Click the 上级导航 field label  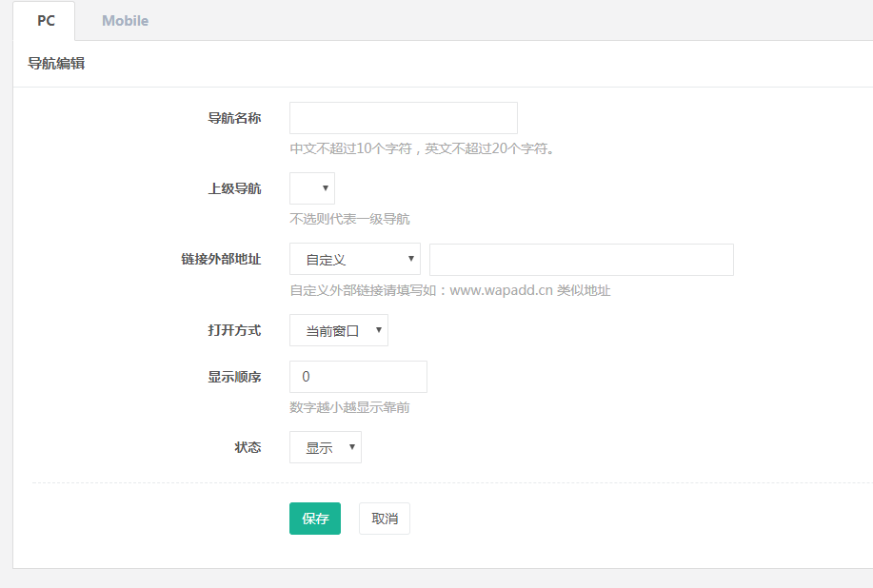[x=234, y=188]
